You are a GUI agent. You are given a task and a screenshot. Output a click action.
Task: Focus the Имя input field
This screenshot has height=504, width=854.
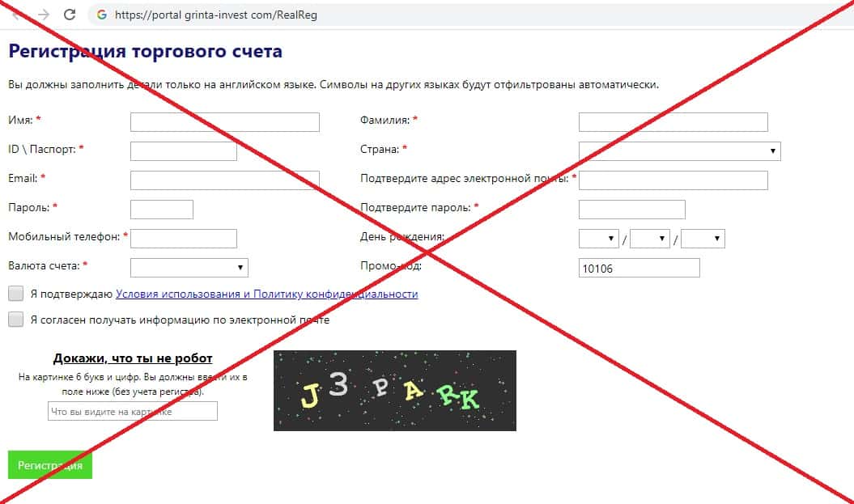224,122
